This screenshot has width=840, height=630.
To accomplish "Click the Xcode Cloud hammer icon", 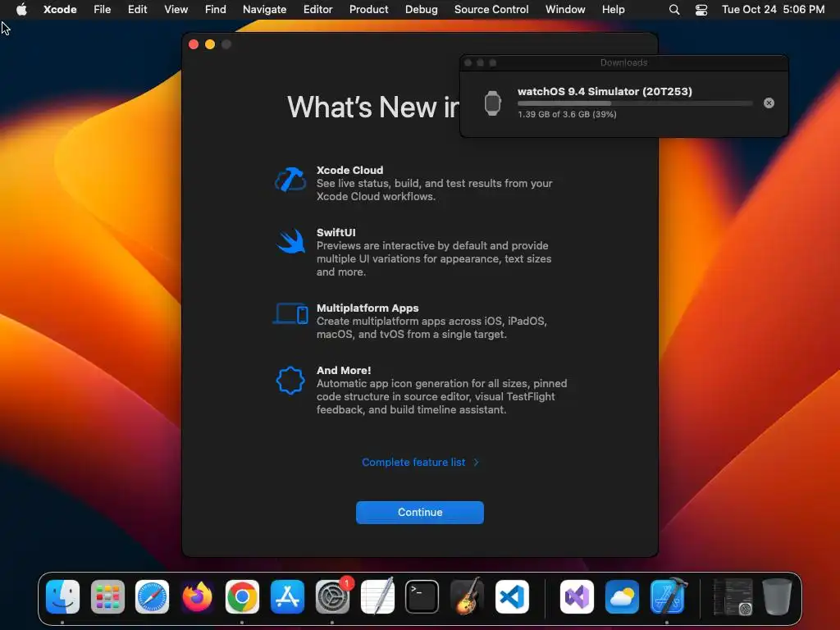I will point(290,180).
